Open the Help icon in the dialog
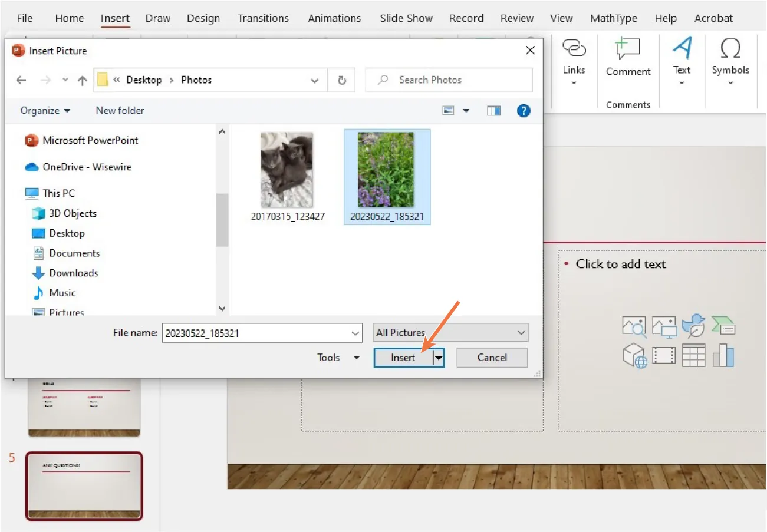The image size is (767, 532). pos(524,110)
